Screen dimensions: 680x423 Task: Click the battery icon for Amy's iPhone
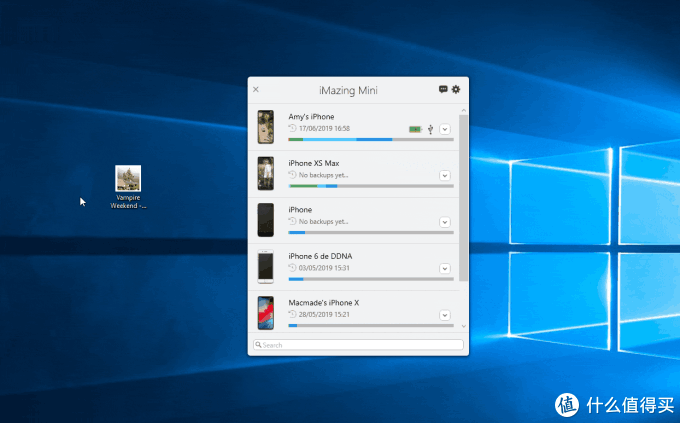(414, 129)
